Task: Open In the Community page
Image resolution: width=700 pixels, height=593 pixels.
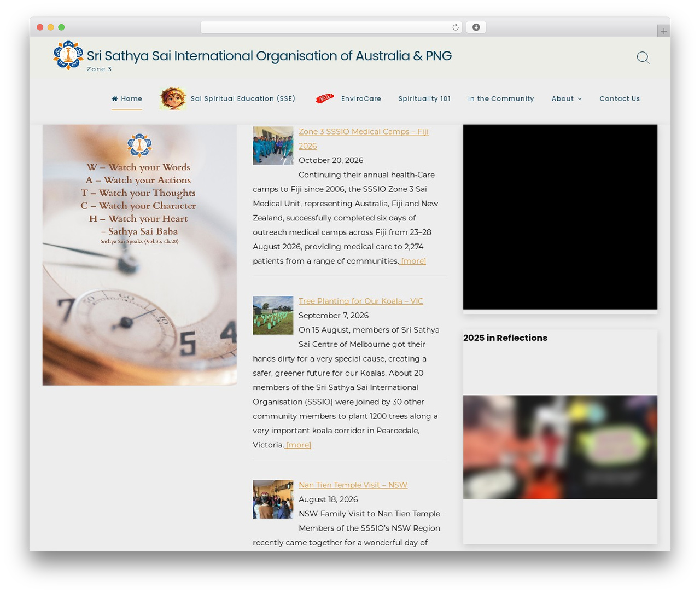Action: tap(501, 99)
